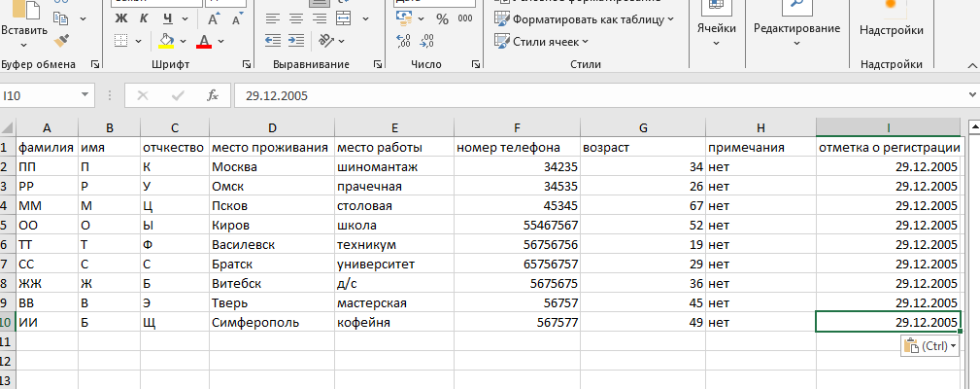This screenshot has width=980, height=389.
Task: Open Стили ячеек gallery
Action: click(x=542, y=42)
